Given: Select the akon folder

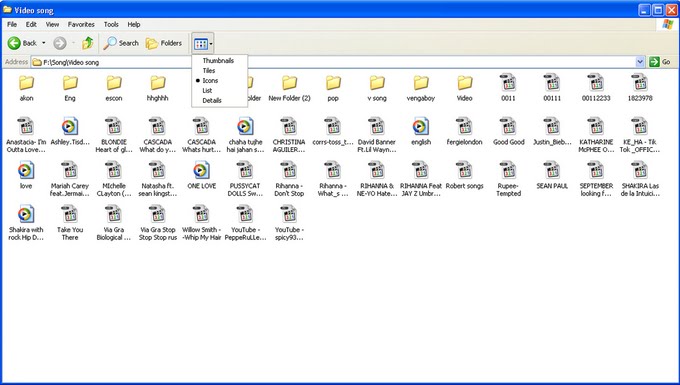Looking at the screenshot, I should tap(26, 88).
